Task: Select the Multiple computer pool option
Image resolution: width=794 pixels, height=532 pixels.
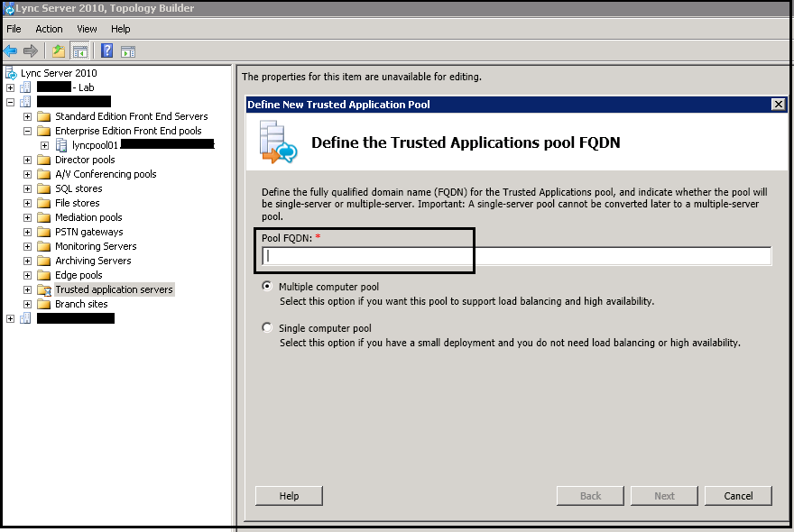Action: (x=267, y=286)
